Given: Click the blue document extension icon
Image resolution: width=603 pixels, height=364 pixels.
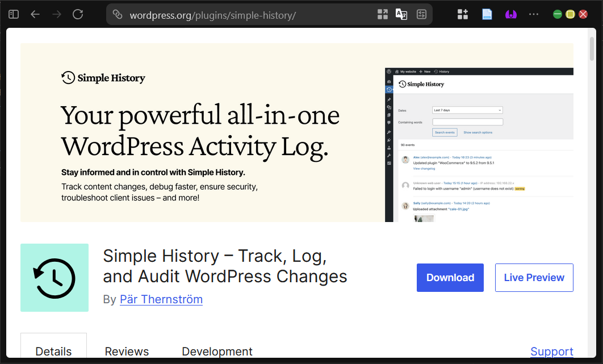Looking at the screenshot, I should click(x=487, y=15).
